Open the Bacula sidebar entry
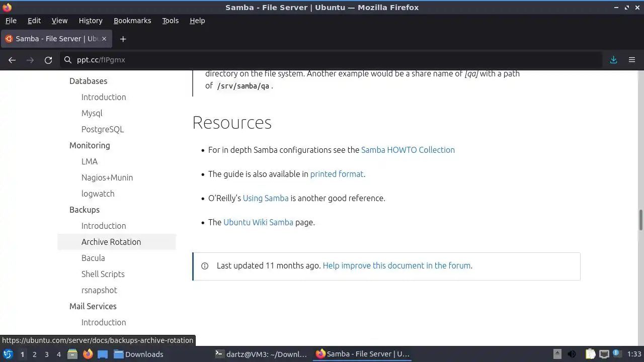Image resolution: width=644 pixels, height=362 pixels. click(x=93, y=258)
